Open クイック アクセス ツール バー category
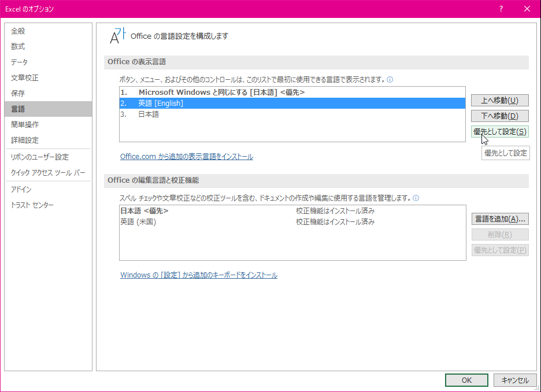Image resolution: width=541 pixels, height=392 pixels. click(49, 172)
